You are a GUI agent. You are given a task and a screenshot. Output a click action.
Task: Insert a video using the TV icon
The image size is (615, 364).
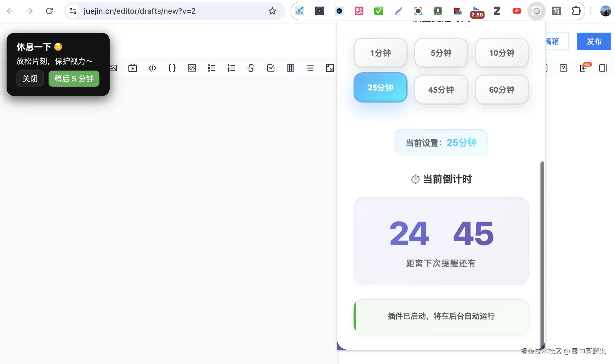[133, 68]
